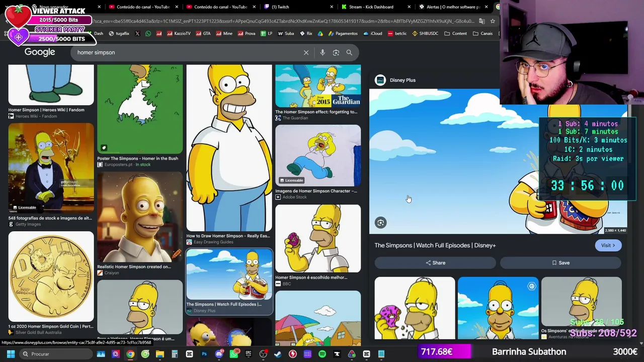The width and height of the screenshot is (644, 362).
Task: Open the Suba bookmark
Action: [285, 34]
